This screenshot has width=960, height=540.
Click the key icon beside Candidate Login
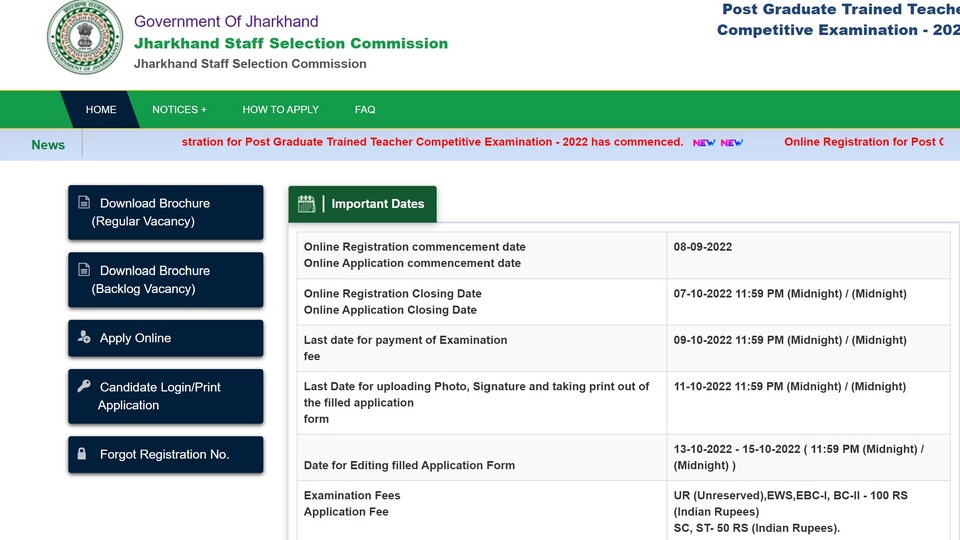click(x=84, y=386)
